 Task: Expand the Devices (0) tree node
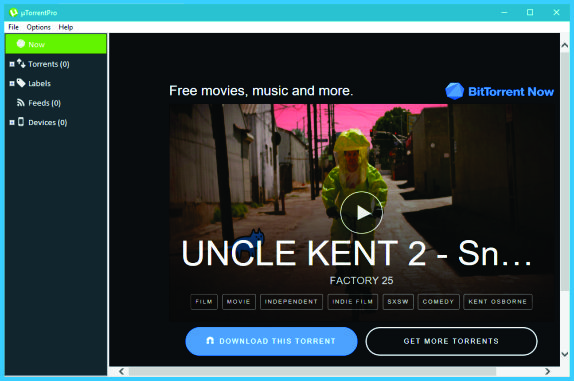12,122
